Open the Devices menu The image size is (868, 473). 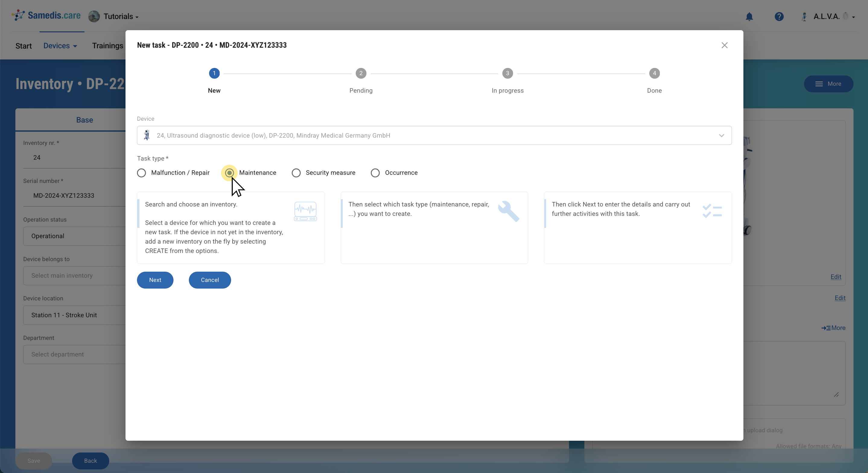click(60, 46)
